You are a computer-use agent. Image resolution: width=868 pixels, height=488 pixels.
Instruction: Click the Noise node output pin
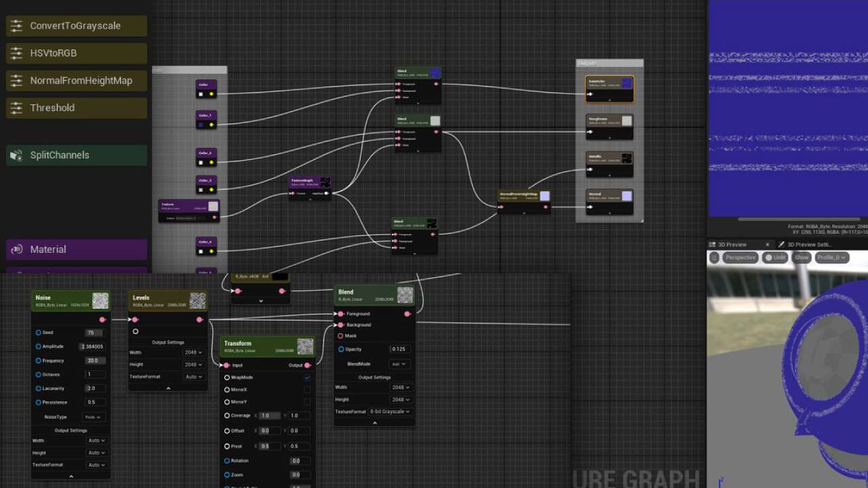click(102, 319)
